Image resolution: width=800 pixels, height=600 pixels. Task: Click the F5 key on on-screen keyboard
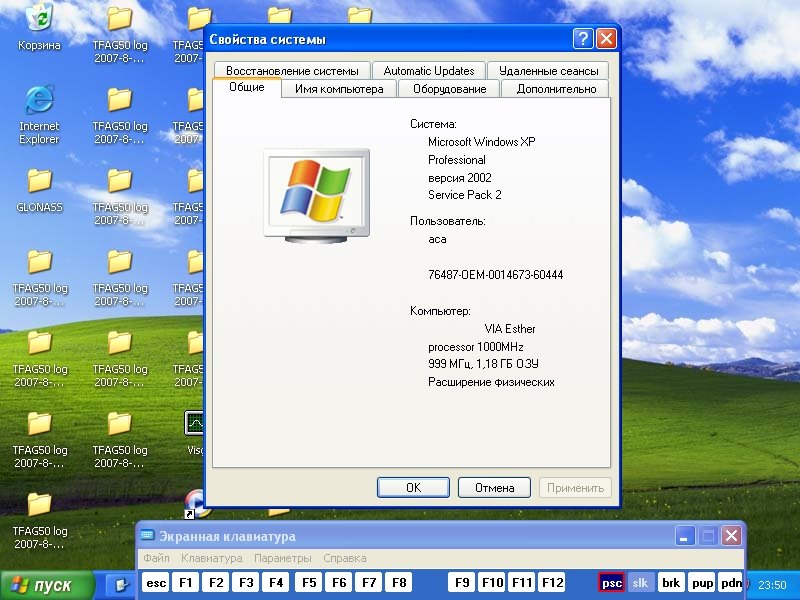(309, 583)
